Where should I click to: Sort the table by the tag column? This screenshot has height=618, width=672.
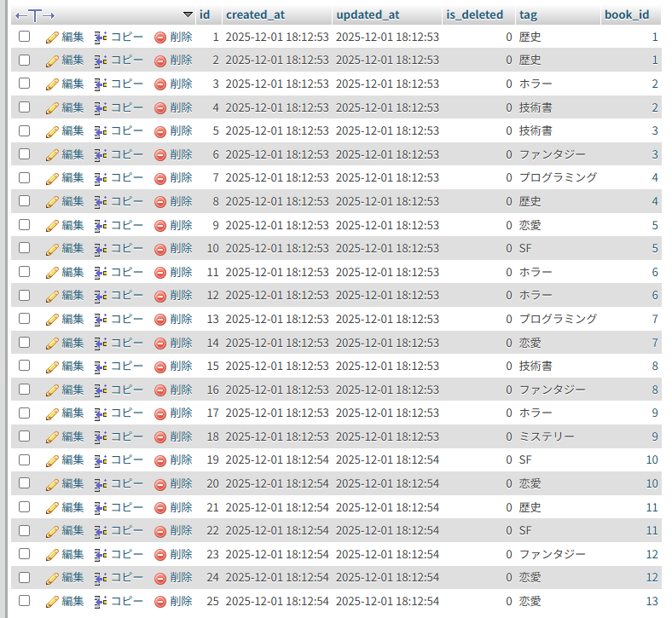point(527,15)
